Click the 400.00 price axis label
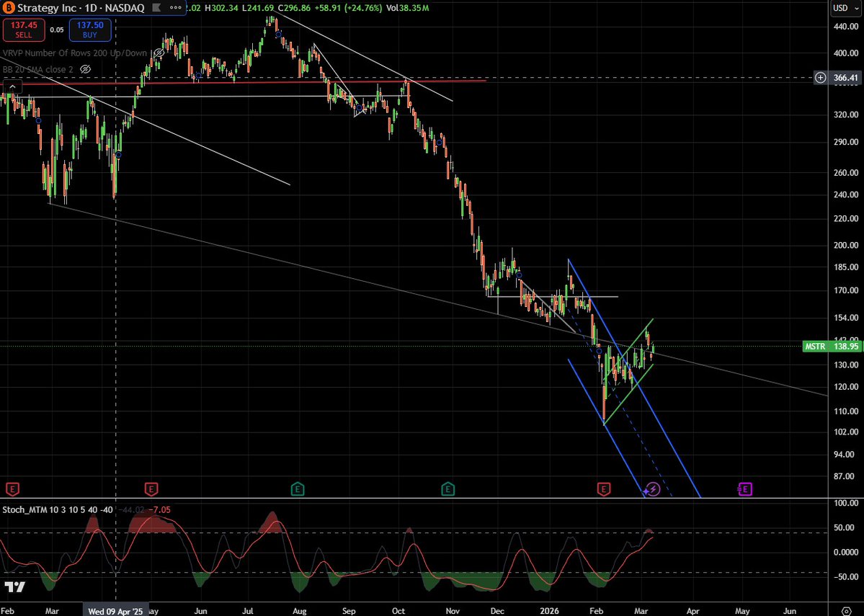The height and width of the screenshot is (616, 864). (x=846, y=53)
